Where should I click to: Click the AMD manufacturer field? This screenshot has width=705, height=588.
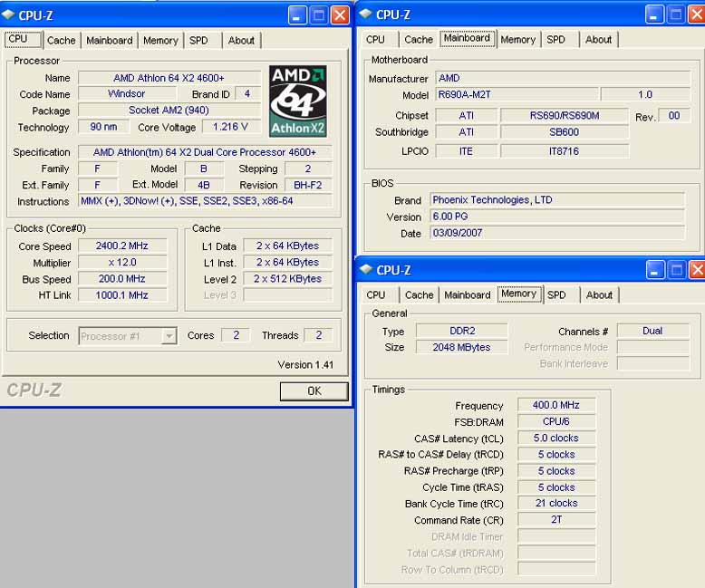tap(563, 78)
